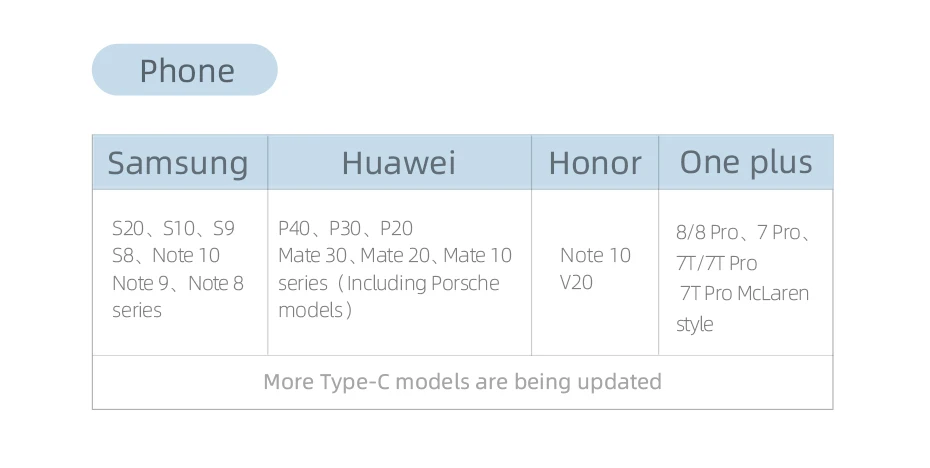Click the More Type-C models footer note
Viewport: 930px width, 468px height.
462,382
